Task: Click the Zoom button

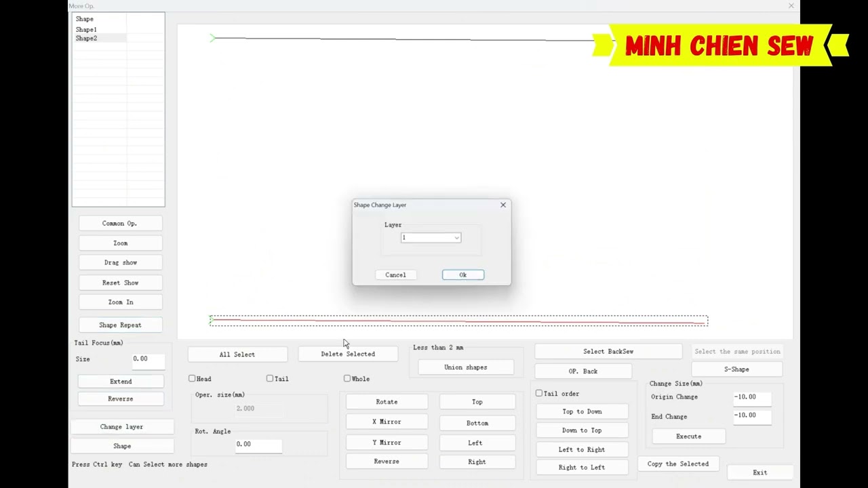Action: pos(120,243)
